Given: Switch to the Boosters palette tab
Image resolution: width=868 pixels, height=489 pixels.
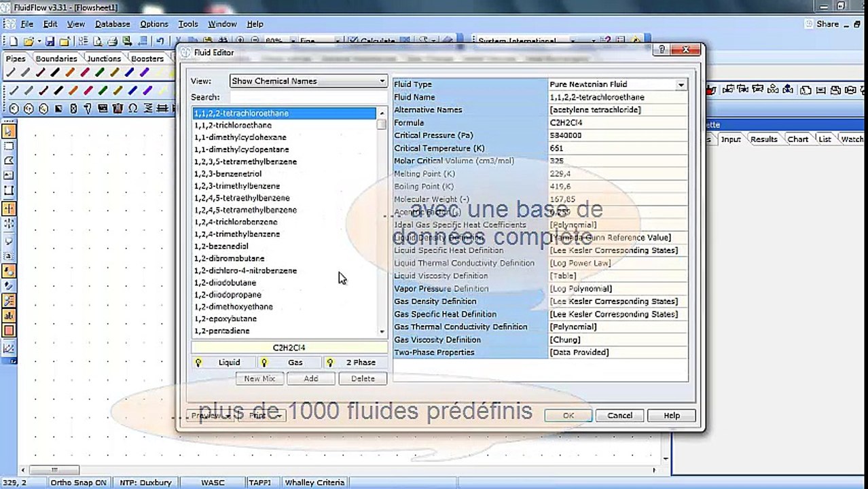Looking at the screenshot, I should 147,58.
